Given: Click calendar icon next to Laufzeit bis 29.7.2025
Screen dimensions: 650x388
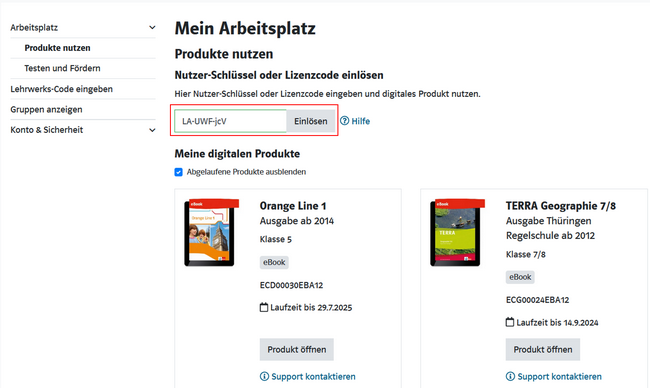Looking at the screenshot, I should click(264, 307).
